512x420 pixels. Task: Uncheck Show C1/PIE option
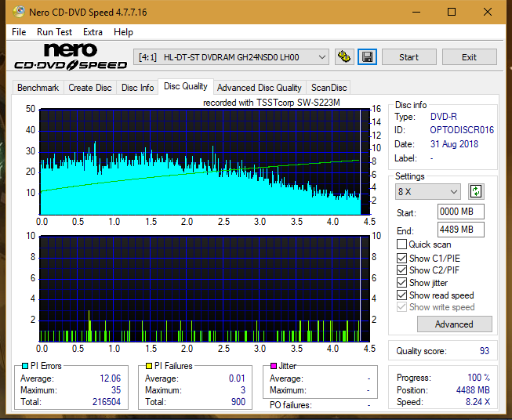[401, 258]
